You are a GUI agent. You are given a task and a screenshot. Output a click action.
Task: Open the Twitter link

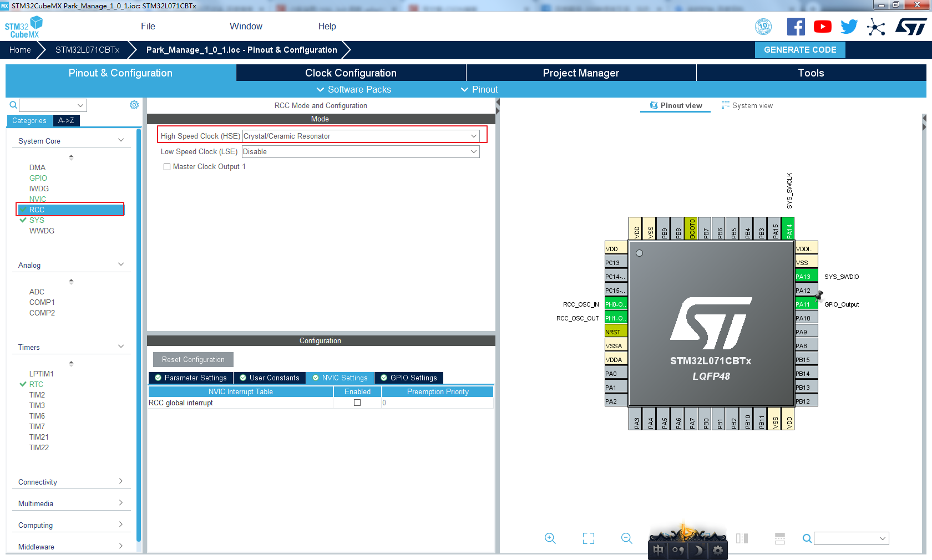(x=848, y=26)
